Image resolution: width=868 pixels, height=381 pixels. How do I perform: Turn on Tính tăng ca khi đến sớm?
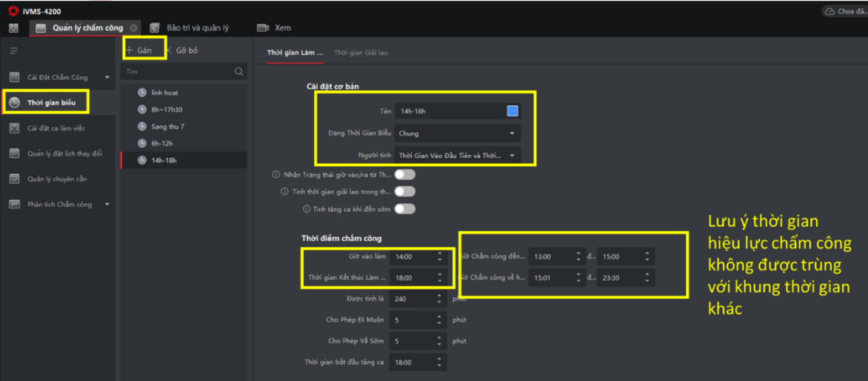(x=404, y=209)
